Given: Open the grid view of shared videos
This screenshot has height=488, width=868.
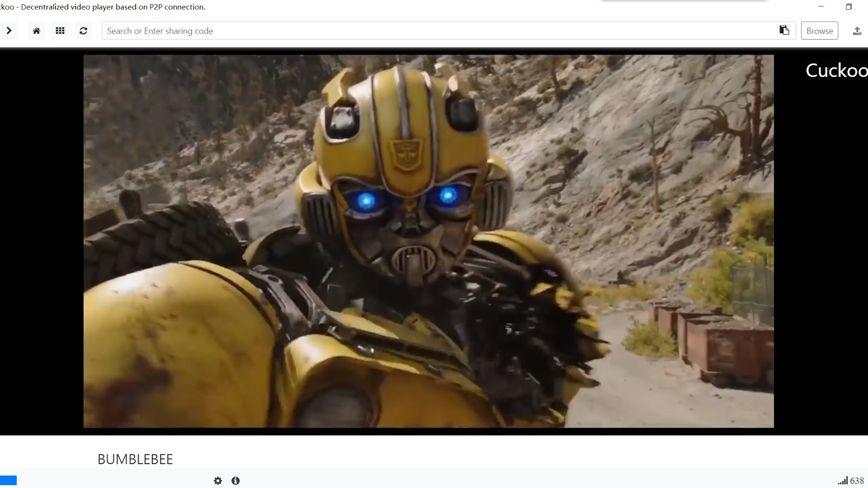Looking at the screenshot, I should (60, 31).
